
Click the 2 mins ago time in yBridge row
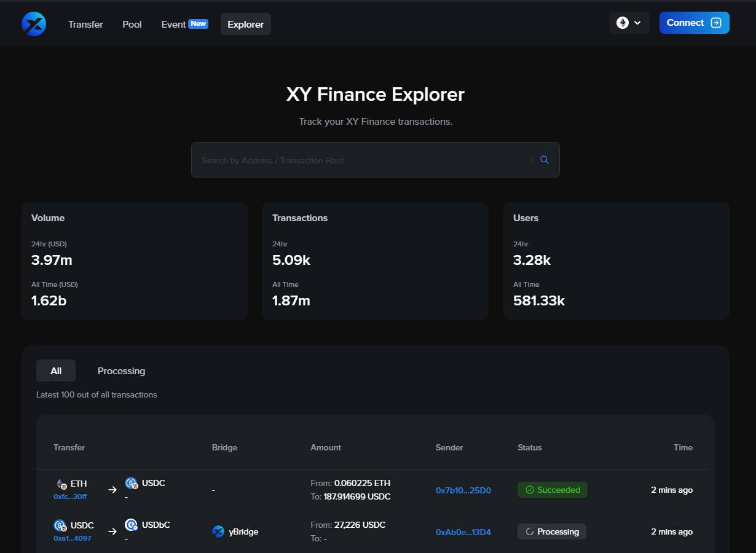[672, 531]
